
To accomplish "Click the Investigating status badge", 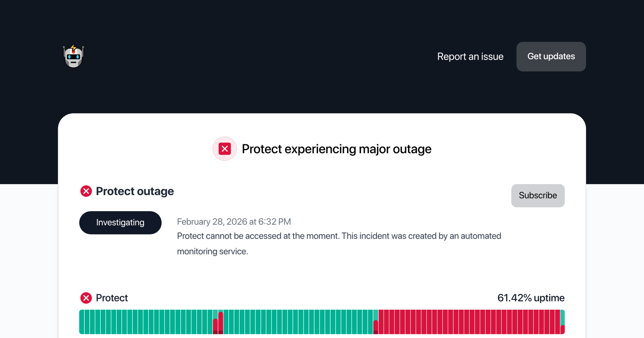I will click(120, 223).
